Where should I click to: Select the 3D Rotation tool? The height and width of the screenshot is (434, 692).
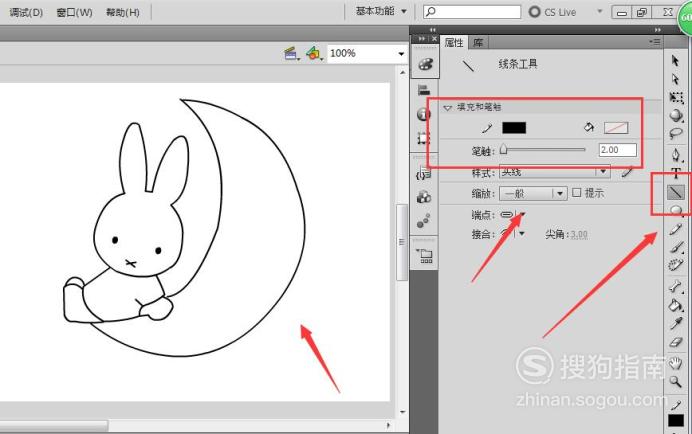pos(676,116)
